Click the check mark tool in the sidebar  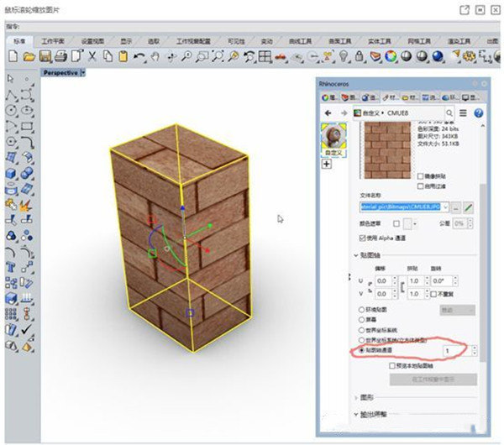coord(27,330)
